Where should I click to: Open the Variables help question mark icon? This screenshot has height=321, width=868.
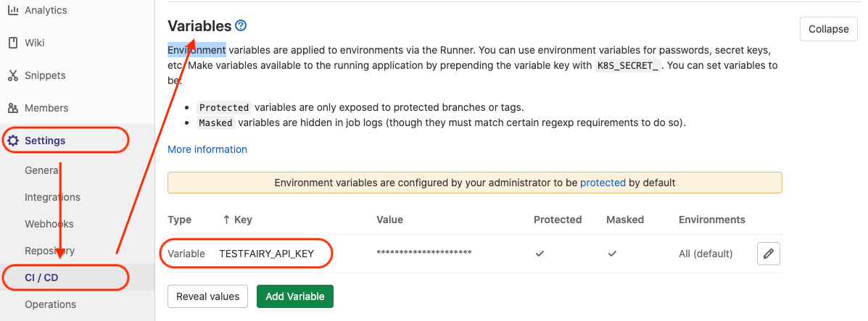tap(241, 26)
